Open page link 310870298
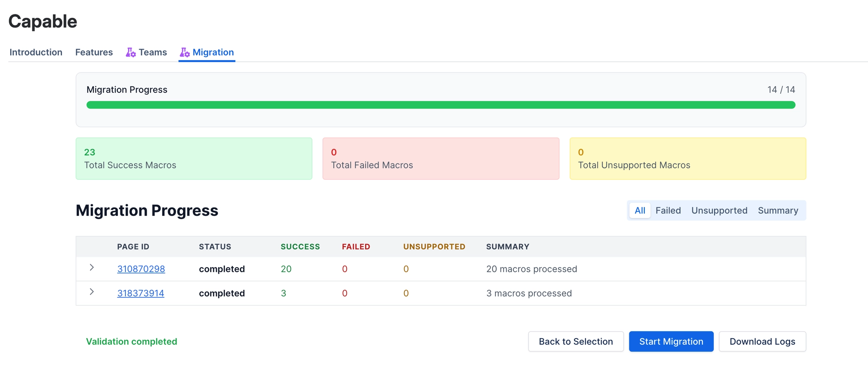The height and width of the screenshot is (392, 868). (141, 269)
